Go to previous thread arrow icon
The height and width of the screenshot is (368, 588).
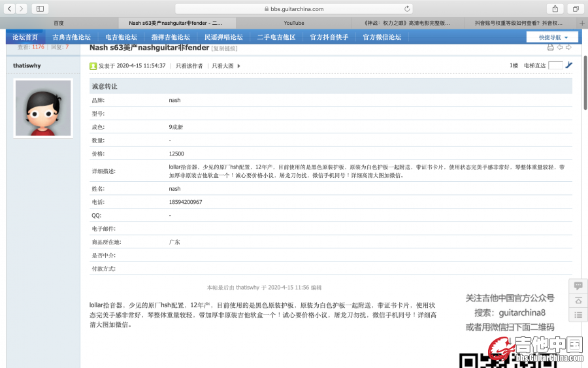560,48
